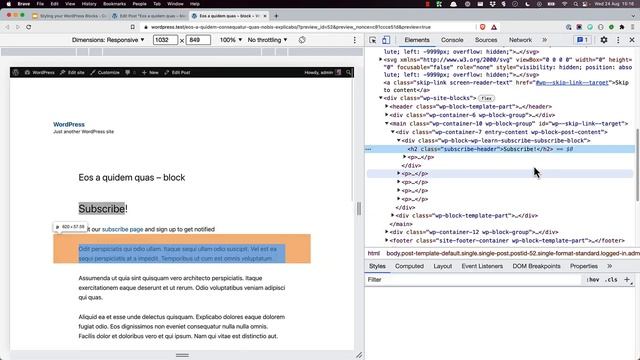Screen dimensions: 640x360
Task: Toggle the device toolbar icon in DevTools
Action: coord(386,40)
